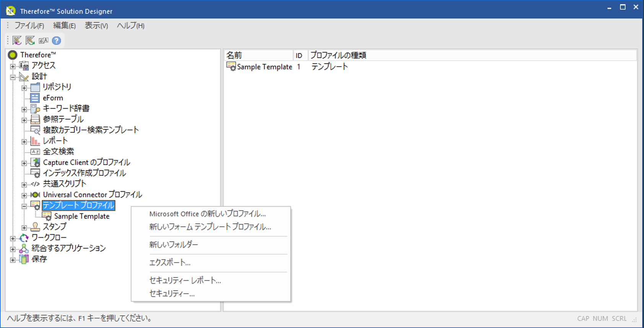The image size is (644, 328).
Task: Choose 新しいフォルダー from context menu
Action: pyautogui.click(x=174, y=245)
